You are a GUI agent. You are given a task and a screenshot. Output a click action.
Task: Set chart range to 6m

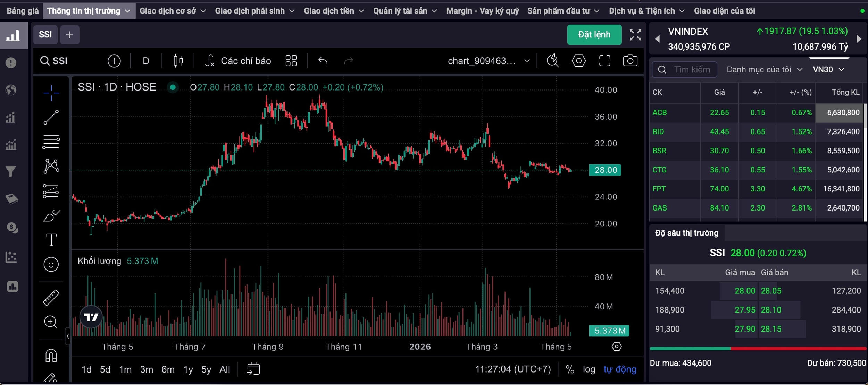(x=168, y=369)
